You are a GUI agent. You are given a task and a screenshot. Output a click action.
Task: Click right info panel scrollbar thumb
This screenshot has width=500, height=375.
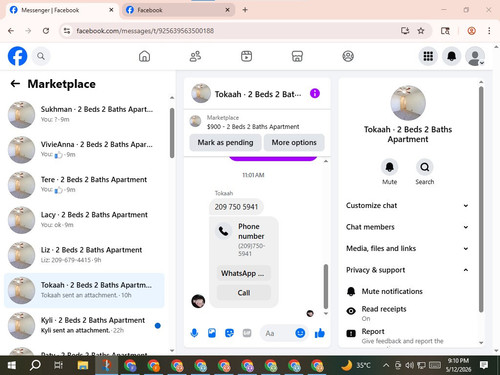481,199
